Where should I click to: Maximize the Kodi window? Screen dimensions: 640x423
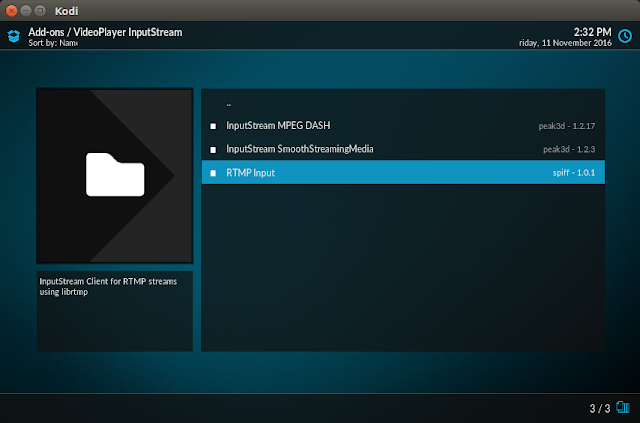click(40, 11)
